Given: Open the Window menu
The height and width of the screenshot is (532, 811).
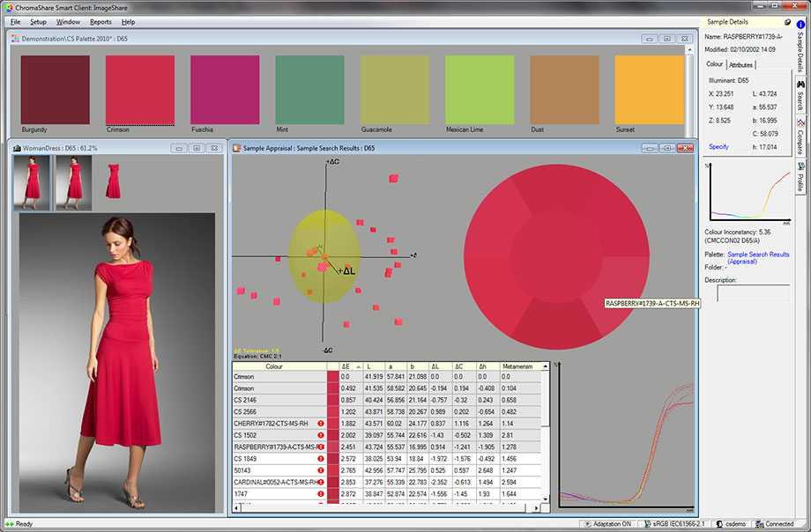Looking at the screenshot, I should coord(68,22).
